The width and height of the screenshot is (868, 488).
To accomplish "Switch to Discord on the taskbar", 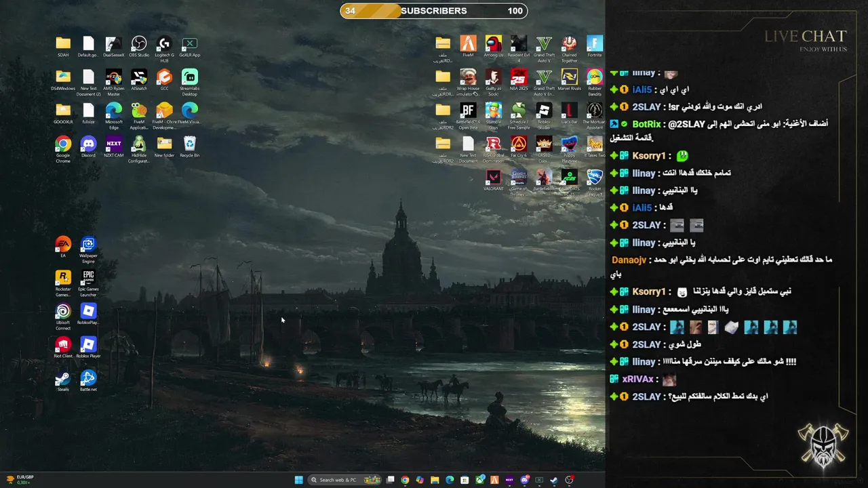I will tap(524, 480).
